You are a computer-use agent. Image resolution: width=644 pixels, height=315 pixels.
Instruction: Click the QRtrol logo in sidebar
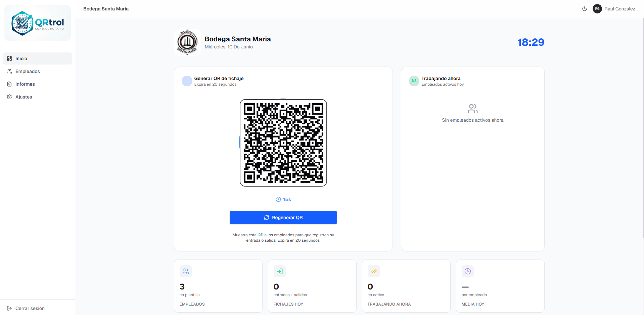37,23
